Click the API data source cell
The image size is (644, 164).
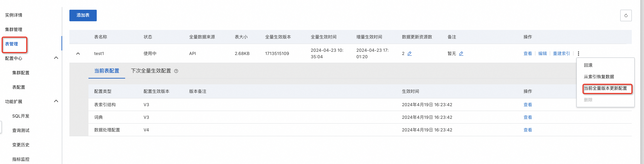click(x=193, y=53)
